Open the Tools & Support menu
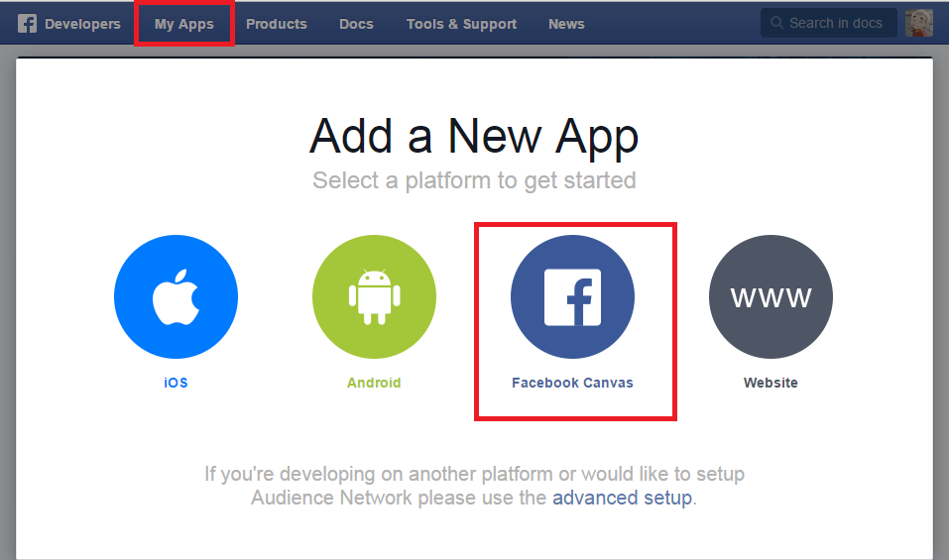Image resolution: width=949 pixels, height=560 pixels. 461,24
